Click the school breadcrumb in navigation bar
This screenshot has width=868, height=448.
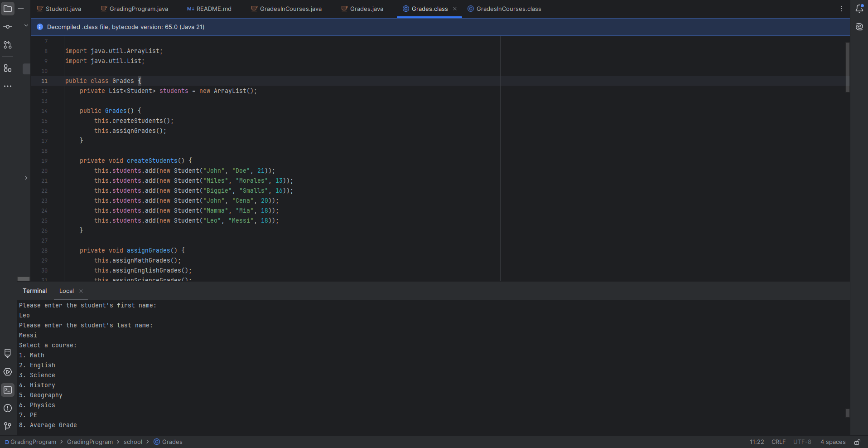click(x=133, y=442)
